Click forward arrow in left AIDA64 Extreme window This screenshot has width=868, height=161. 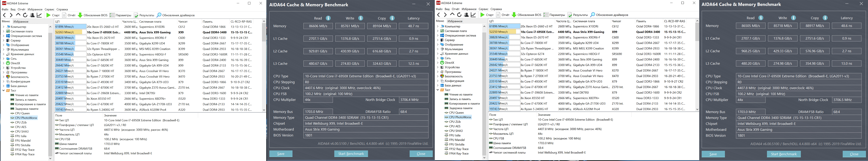11,15
